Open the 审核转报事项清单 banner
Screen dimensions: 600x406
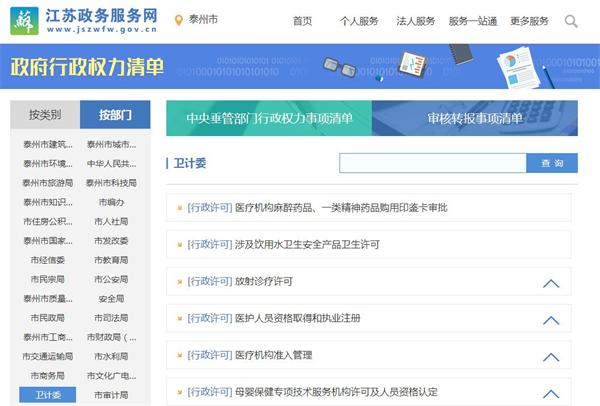475,118
